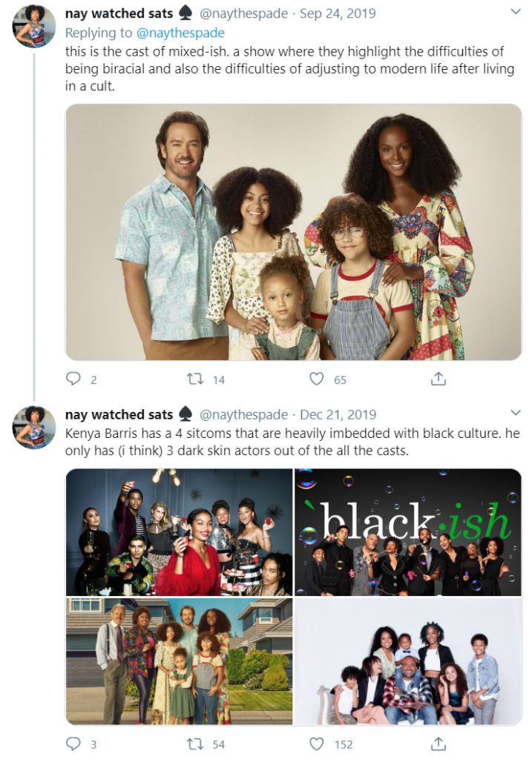Open the white-background family cast image
Screen dimensions: 532x760
pyautogui.click(x=408, y=661)
